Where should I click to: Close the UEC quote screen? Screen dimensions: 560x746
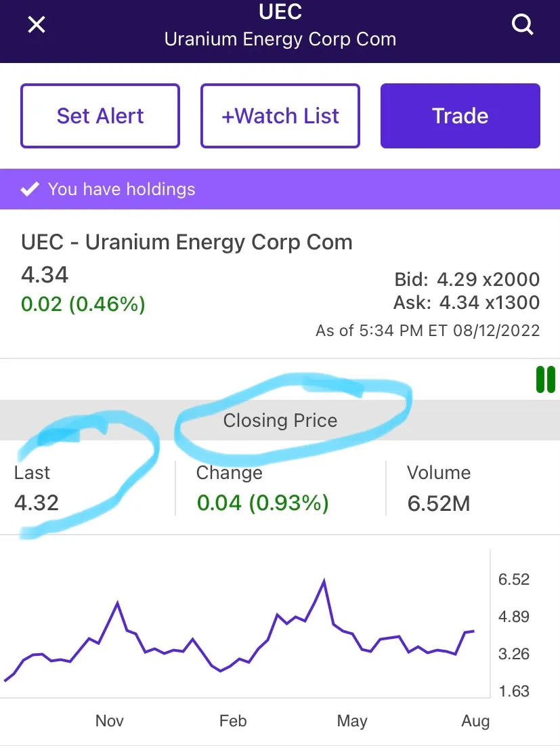coord(37,24)
